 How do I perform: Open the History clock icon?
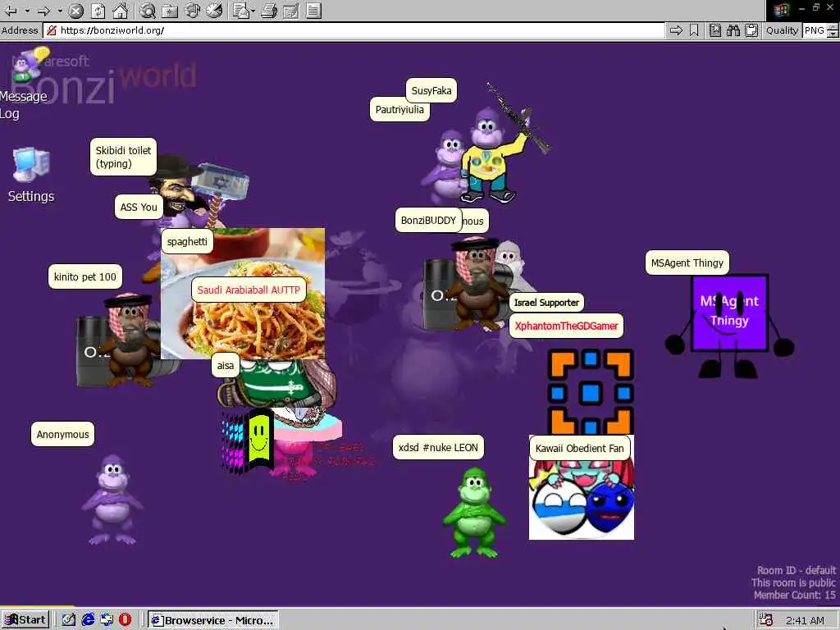pyautogui.click(x=214, y=10)
